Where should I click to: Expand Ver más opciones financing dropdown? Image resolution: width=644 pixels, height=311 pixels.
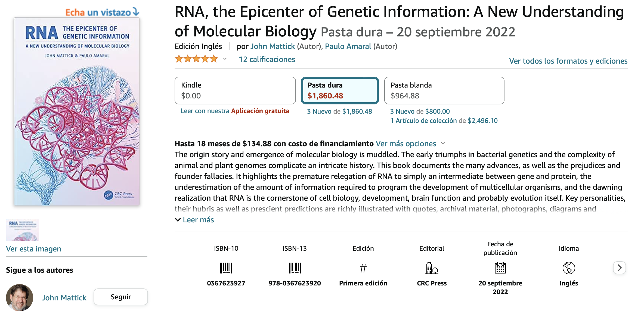click(x=443, y=143)
